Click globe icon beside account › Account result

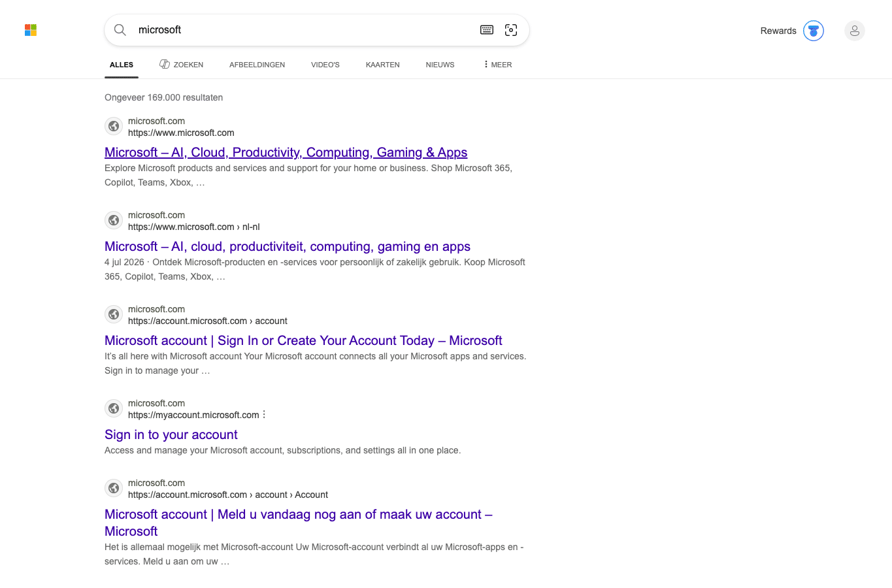[114, 488]
